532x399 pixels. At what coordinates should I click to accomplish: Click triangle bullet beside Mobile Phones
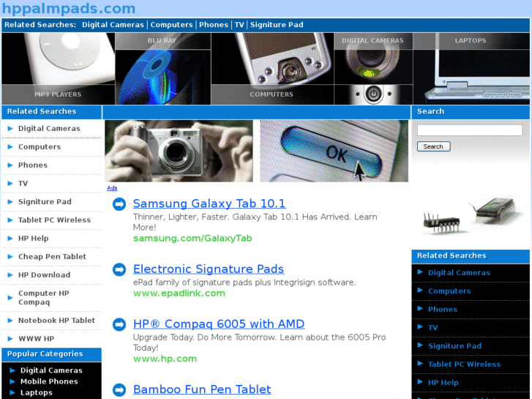pyautogui.click(x=12, y=381)
